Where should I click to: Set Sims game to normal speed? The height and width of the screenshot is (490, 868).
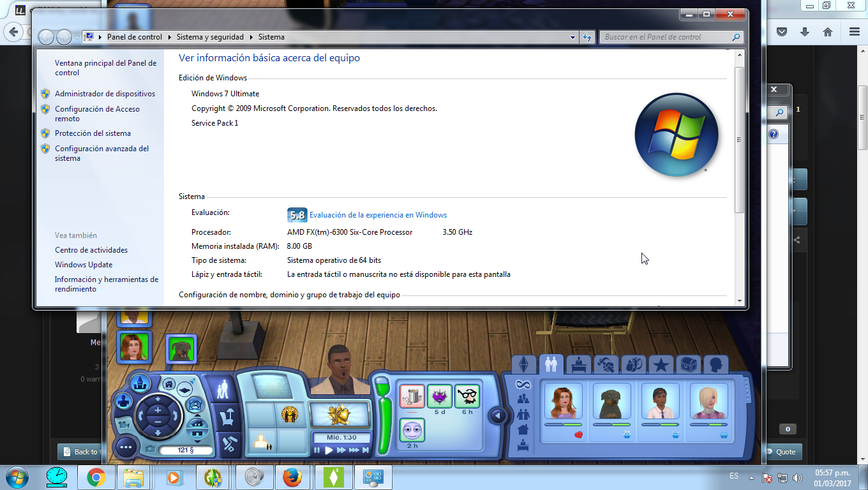[x=329, y=450]
